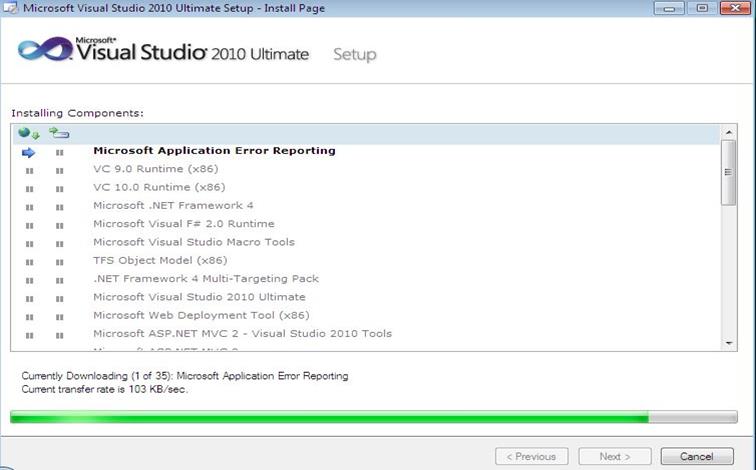Viewport: 756px width, 470px height.
Task: Click download pause icon for VC 9.0 Runtime (x86)
Action: click(x=29, y=171)
